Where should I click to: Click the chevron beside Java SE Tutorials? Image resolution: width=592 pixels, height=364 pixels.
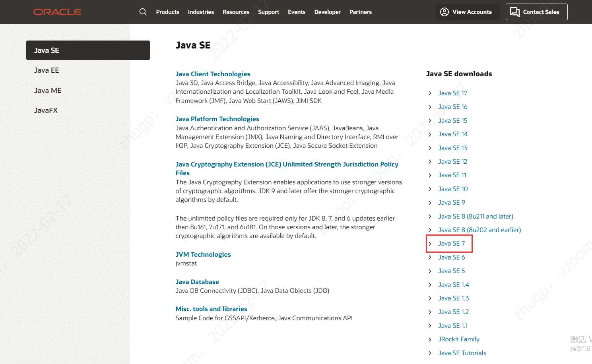coord(430,353)
